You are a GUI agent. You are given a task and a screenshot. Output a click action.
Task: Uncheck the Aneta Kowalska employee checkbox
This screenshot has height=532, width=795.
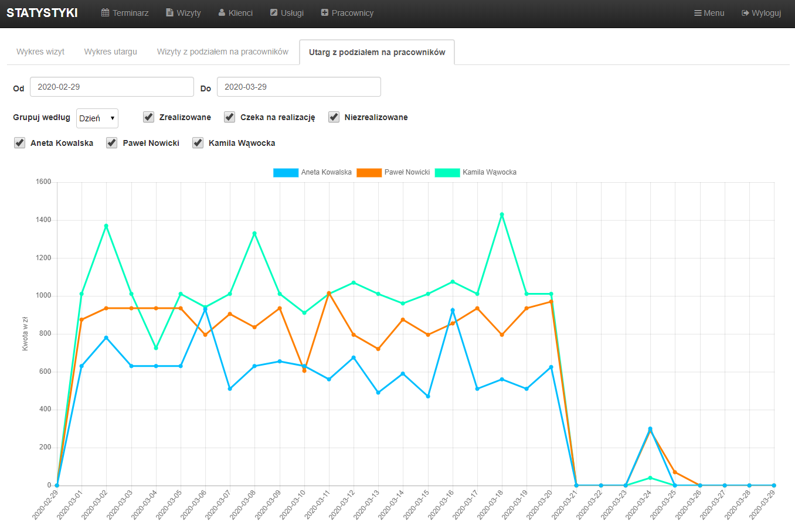click(20, 143)
